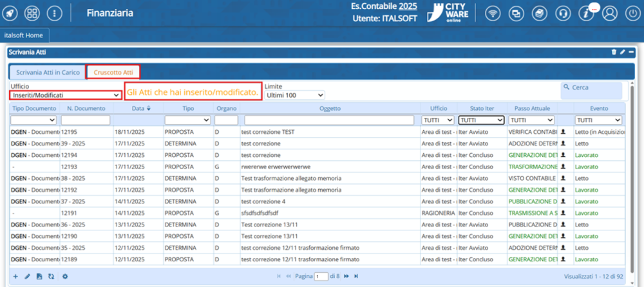Go to next page of results
This screenshot has width=644, height=287.
[x=346, y=276]
